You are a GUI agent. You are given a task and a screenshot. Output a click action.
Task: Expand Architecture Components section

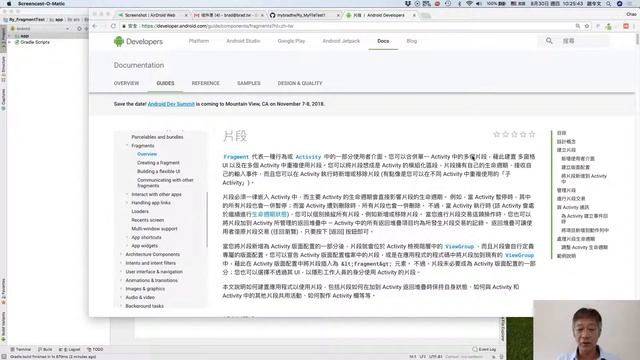click(x=121, y=254)
